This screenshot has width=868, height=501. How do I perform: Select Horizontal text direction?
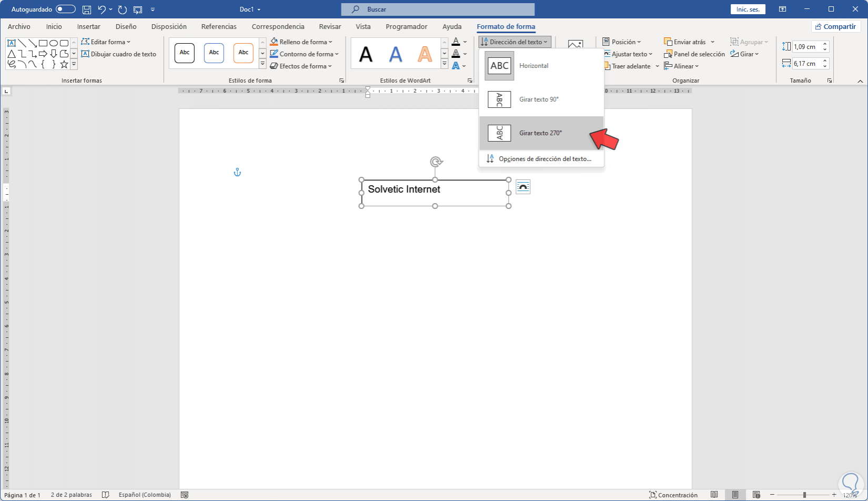coord(541,66)
